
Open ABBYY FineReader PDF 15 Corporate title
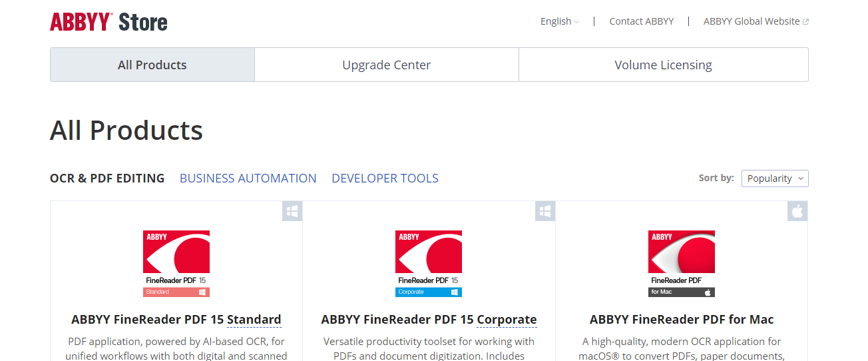429,320
